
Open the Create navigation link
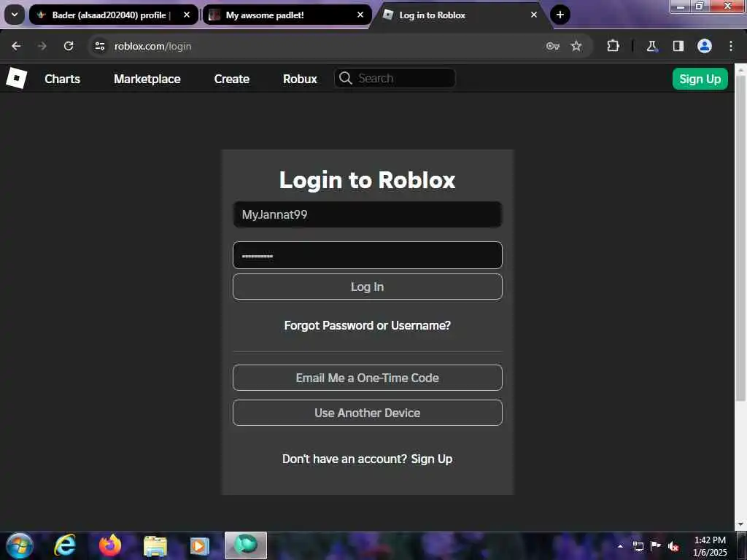click(x=231, y=79)
